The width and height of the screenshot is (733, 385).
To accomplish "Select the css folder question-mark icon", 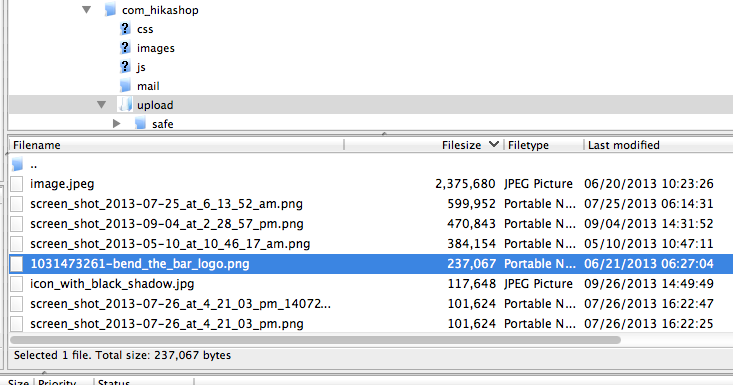I will tap(125, 29).
